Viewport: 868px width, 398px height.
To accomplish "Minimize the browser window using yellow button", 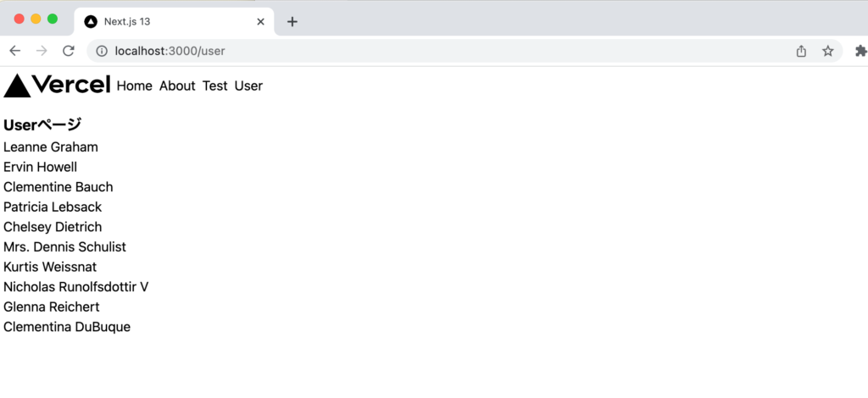I will [x=36, y=19].
